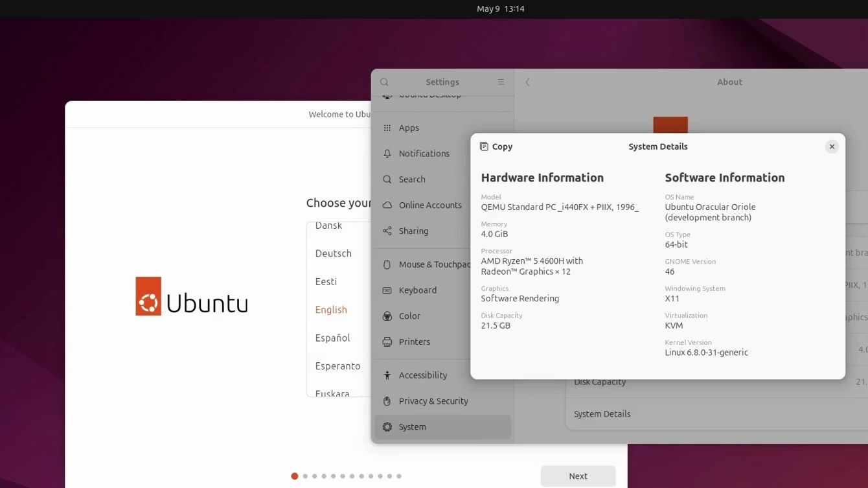Click the Accessibility icon in sidebar
The width and height of the screenshot is (868, 488).
(387, 375)
